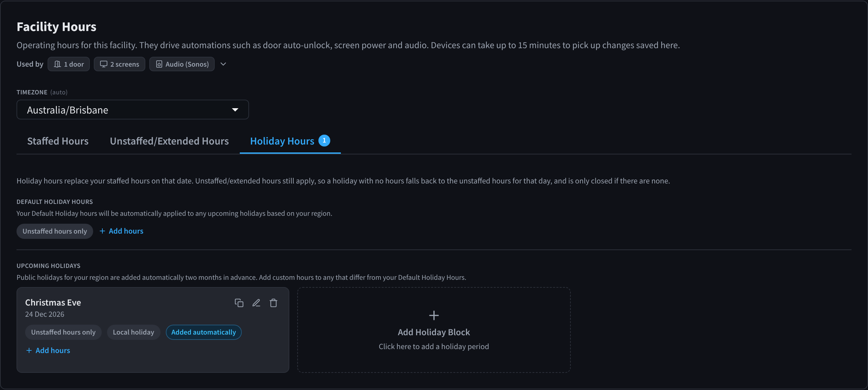Click the 'Added automatically' tag
The width and height of the screenshot is (868, 390).
pyautogui.click(x=203, y=332)
